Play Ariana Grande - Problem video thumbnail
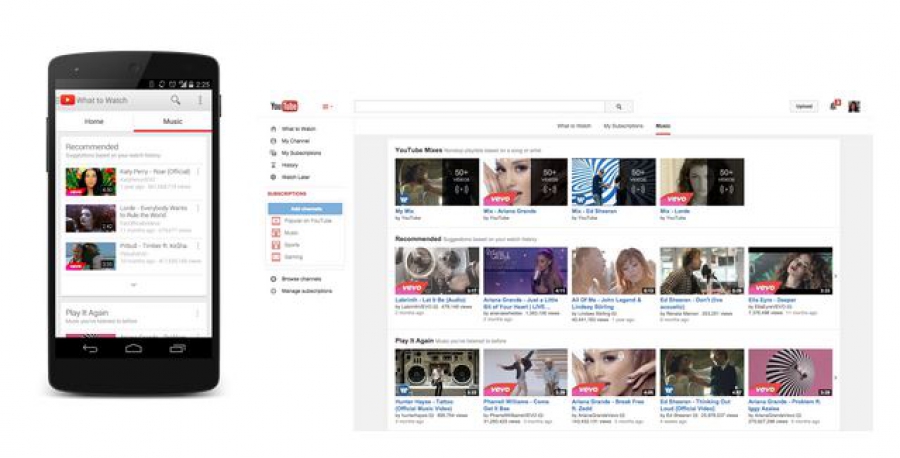Screen dimensions: 900x458 (x=790, y=372)
